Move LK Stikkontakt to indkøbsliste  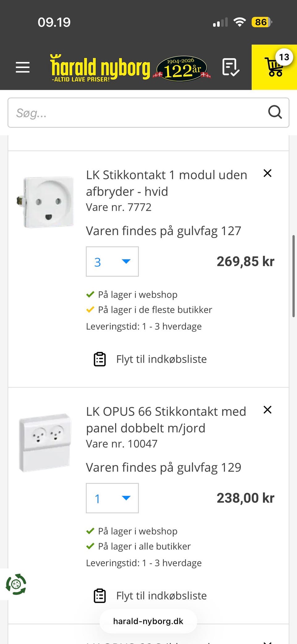(161, 359)
